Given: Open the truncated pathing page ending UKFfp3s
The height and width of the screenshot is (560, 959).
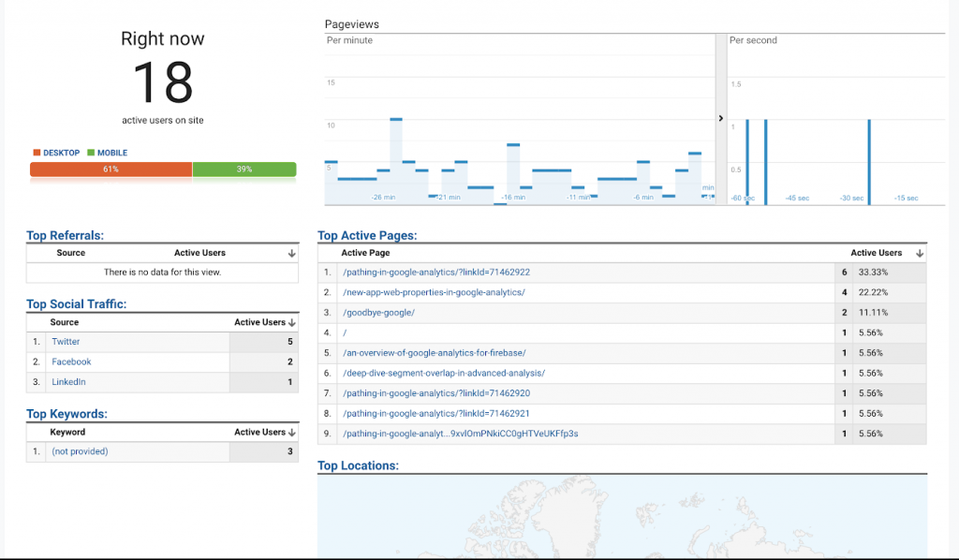Looking at the screenshot, I should click(x=460, y=434).
